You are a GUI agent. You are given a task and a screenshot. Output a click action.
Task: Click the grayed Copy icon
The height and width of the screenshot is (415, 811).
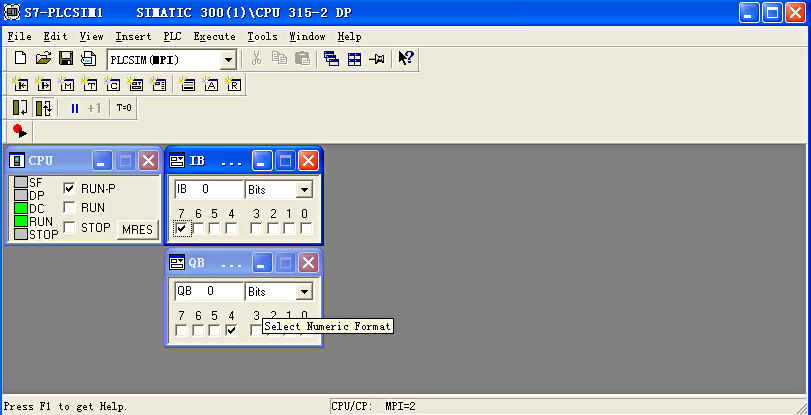pyautogui.click(x=279, y=58)
